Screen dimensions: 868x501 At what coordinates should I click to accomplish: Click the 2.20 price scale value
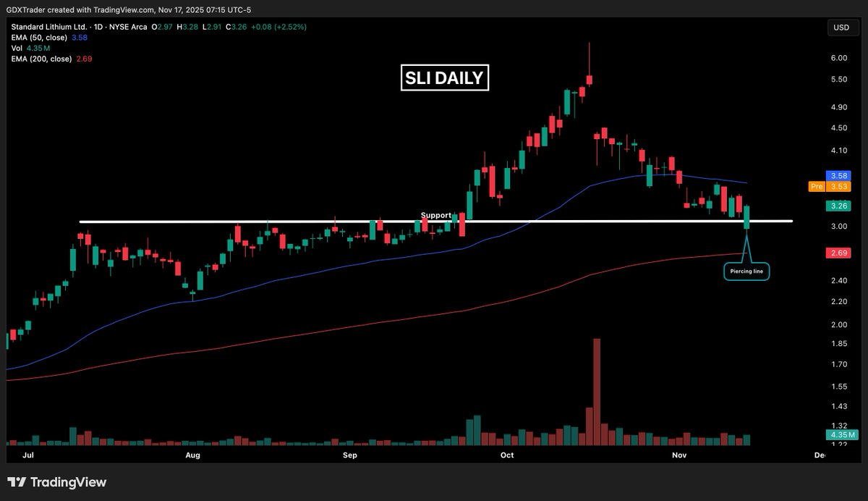(x=838, y=302)
